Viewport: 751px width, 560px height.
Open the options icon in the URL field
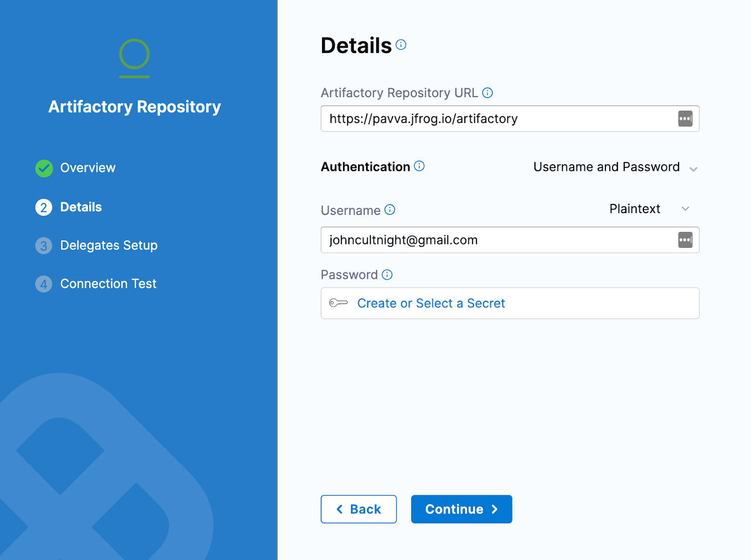[685, 119]
